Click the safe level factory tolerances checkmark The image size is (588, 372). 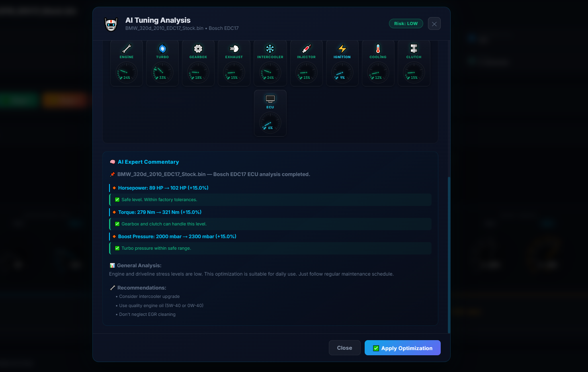coord(117,200)
